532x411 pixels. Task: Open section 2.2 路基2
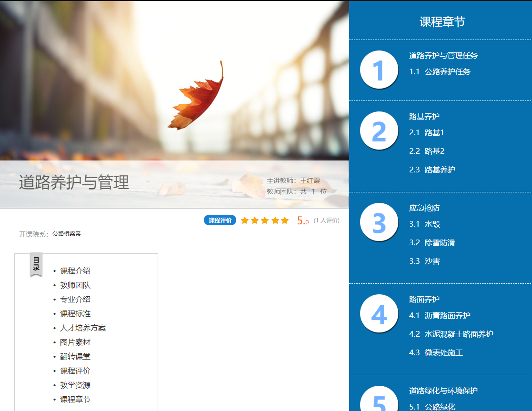tap(427, 151)
